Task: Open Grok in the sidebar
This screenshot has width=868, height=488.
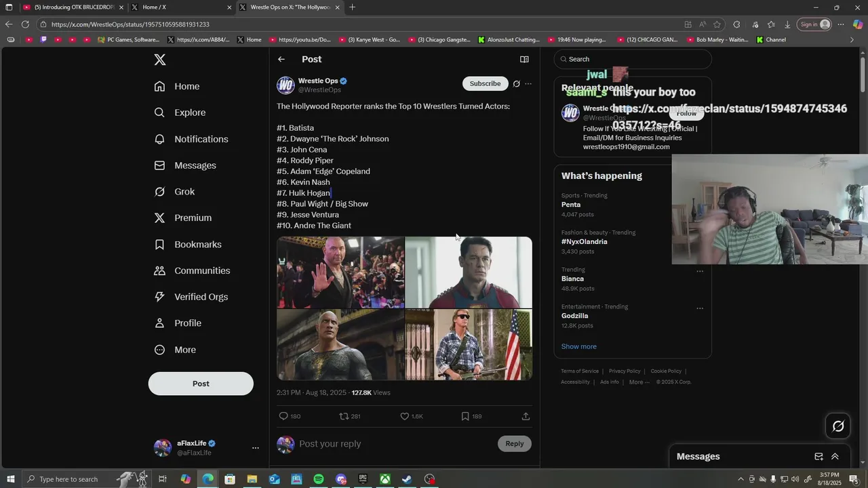Action: click(x=174, y=192)
